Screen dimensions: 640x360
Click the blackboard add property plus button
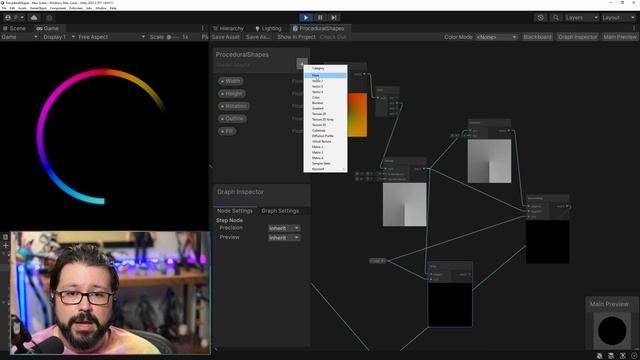[302, 64]
